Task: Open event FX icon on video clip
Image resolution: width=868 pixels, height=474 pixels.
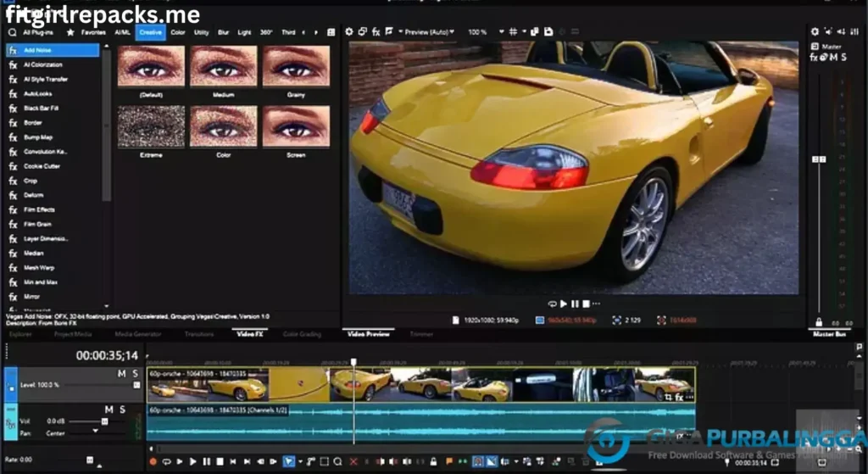Action: 679,397
